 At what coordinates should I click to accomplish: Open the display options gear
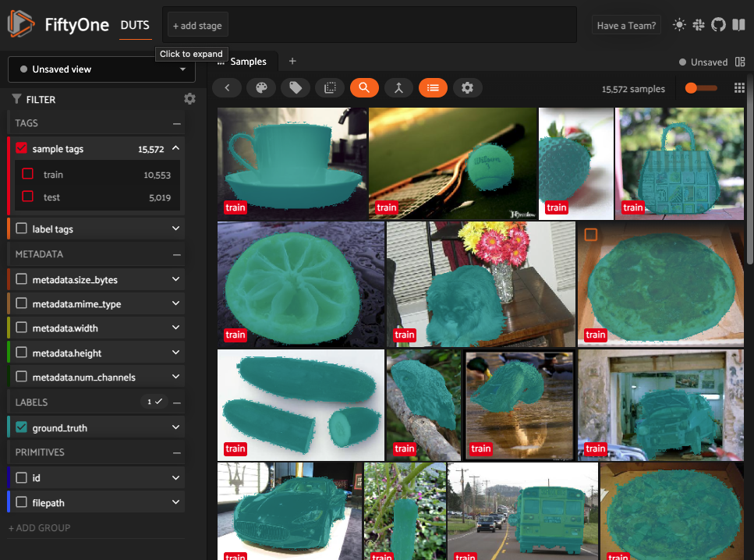click(467, 87)
